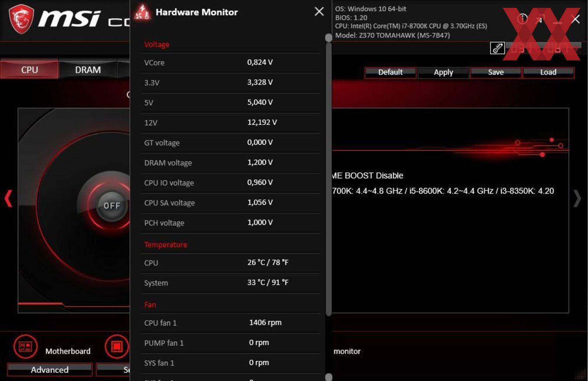Click the Save button
This screenshot has height=381, width=588.
(496, 72)
